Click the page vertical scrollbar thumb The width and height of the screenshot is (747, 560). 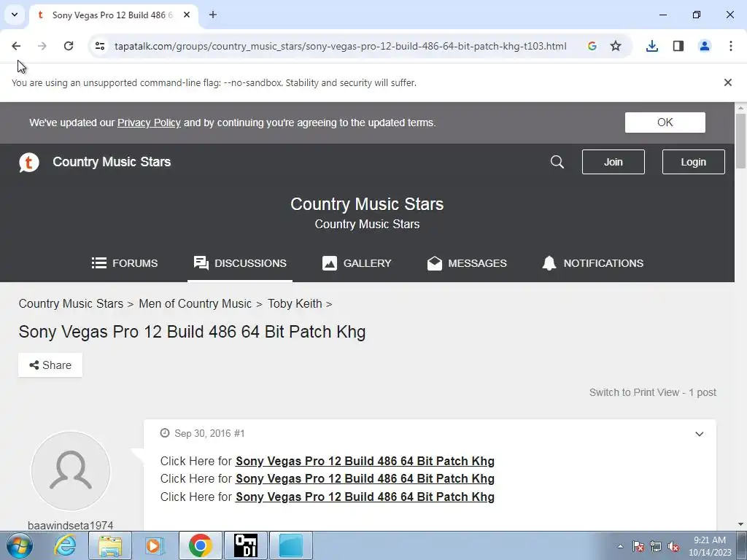pos(740,141)
